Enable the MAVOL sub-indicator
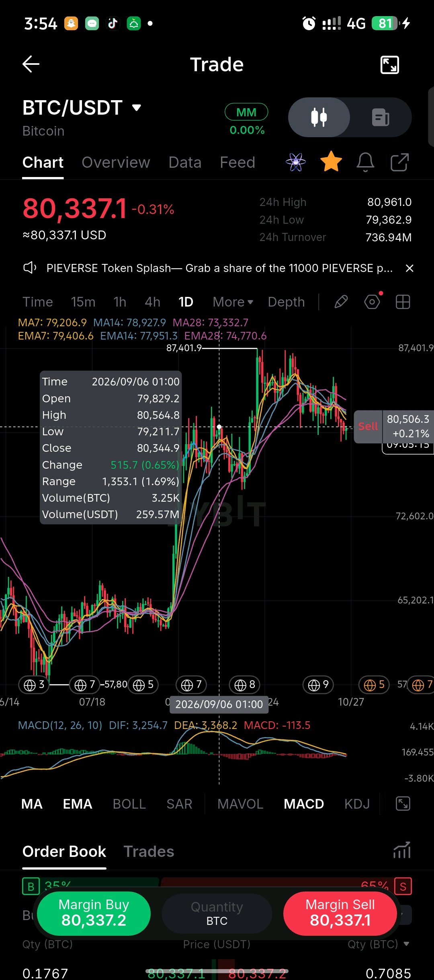 [240, 804]
